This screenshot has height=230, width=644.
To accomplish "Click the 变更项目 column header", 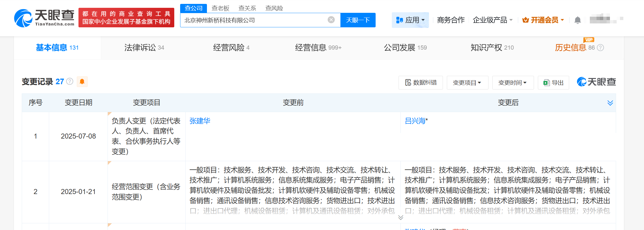I will tap(147, 103).
